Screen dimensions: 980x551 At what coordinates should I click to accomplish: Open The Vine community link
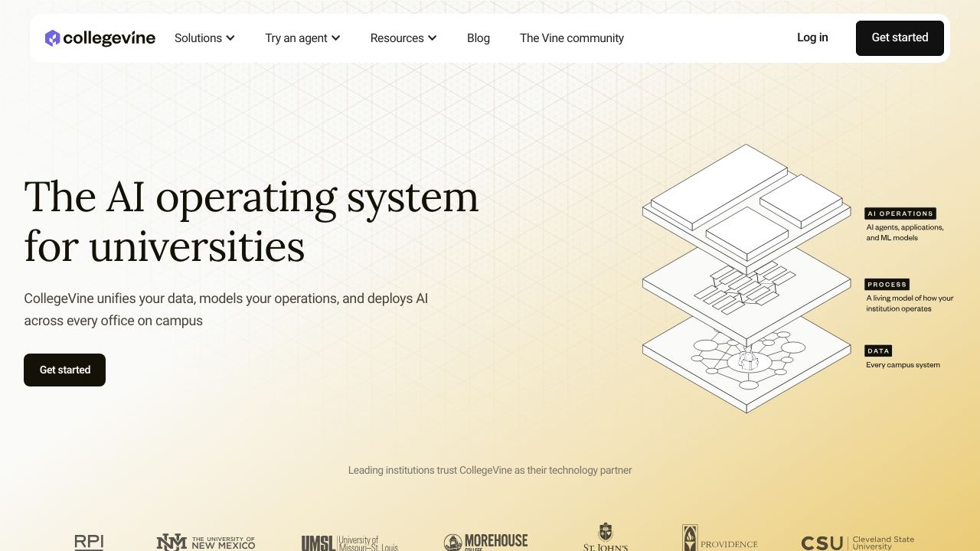tap(572, 38)
